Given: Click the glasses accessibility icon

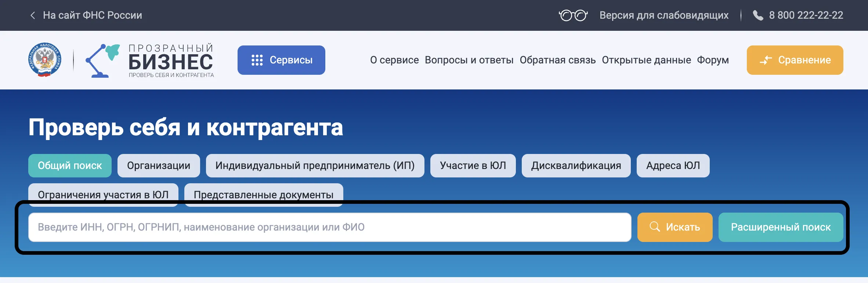Looking at the screenshot, I should coord(573,15).
